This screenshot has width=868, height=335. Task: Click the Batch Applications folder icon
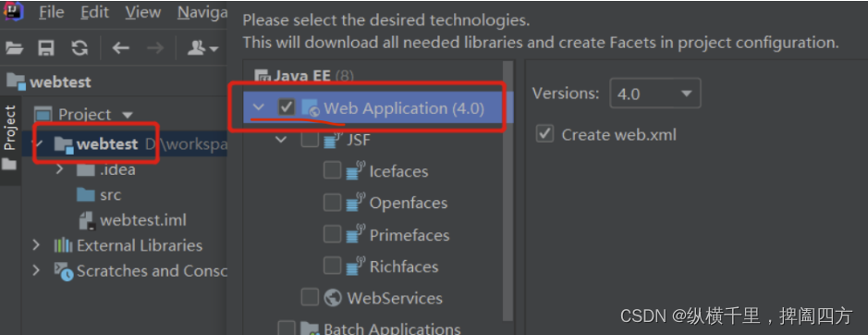(x=310, y=329)
